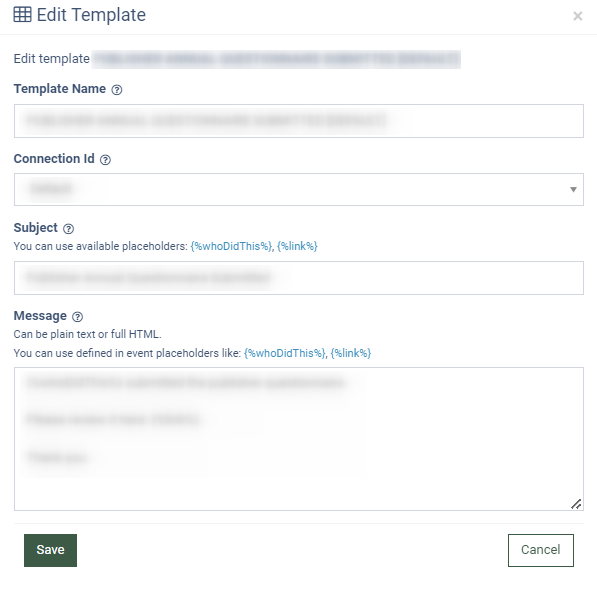Image resolution: width=597 pixels, height=590 pixels.
Task: Open help tooltip next to Template Name
Action: coord(117,90)
